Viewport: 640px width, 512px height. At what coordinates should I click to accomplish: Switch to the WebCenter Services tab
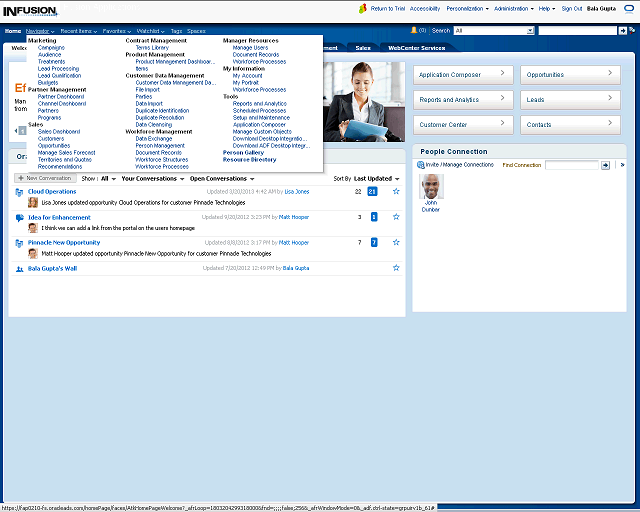point(416,48)
